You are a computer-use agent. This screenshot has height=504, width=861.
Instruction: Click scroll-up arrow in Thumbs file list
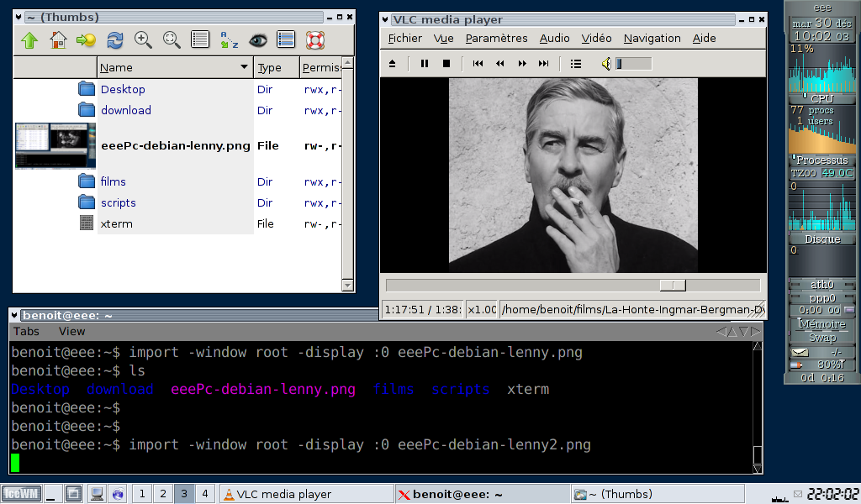[347, 62]
